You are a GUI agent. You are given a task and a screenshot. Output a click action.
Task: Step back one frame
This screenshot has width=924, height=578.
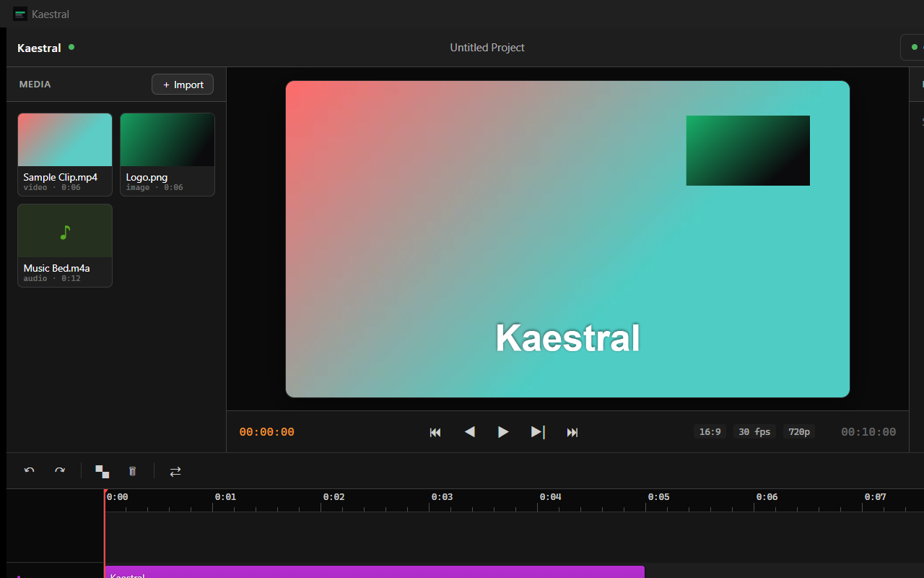click(469, 432)
